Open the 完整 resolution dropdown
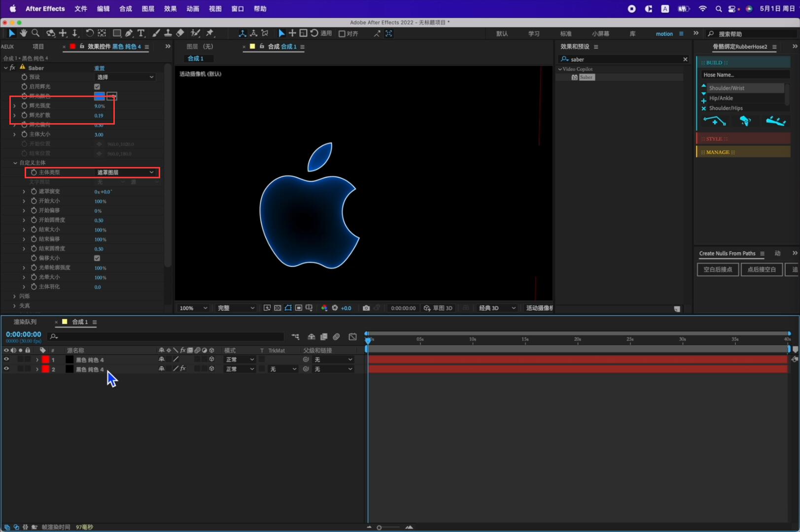Image resolution: width=800 pixels, height=532 pixels. [236, 308]
